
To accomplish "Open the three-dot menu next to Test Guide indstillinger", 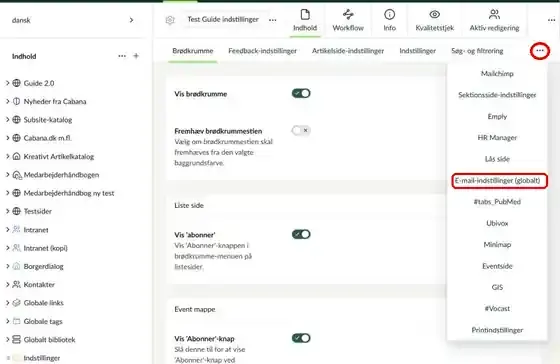I will click(x=272, y=20).
